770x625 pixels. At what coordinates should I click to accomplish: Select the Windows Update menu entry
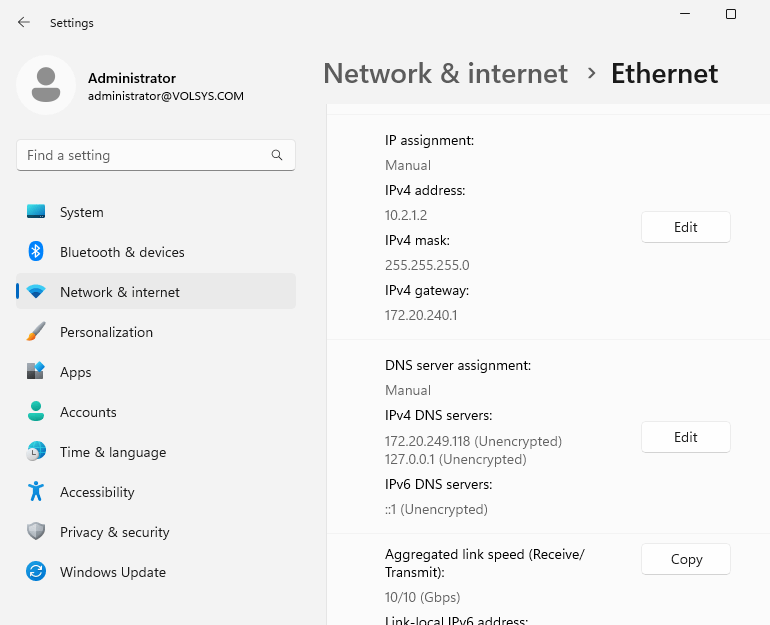(113, 572)
